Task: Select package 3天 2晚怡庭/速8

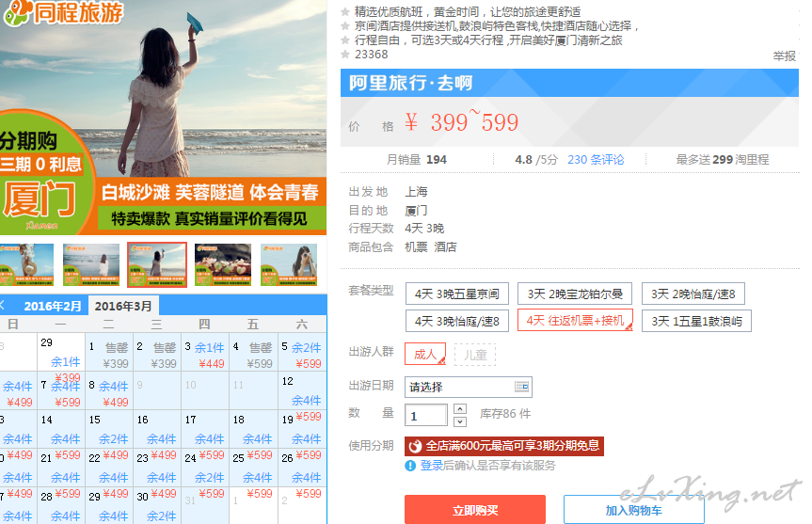Action: tap(693, 294)
